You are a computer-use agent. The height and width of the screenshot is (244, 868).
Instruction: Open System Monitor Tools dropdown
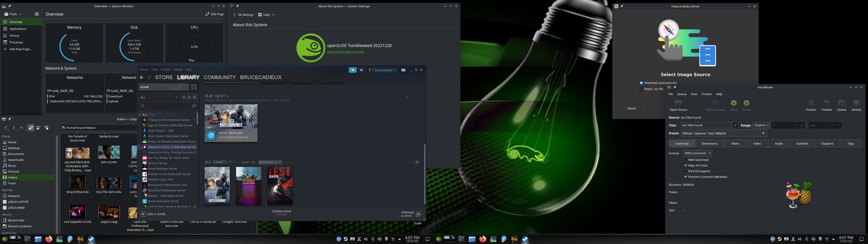click(13, 14)
